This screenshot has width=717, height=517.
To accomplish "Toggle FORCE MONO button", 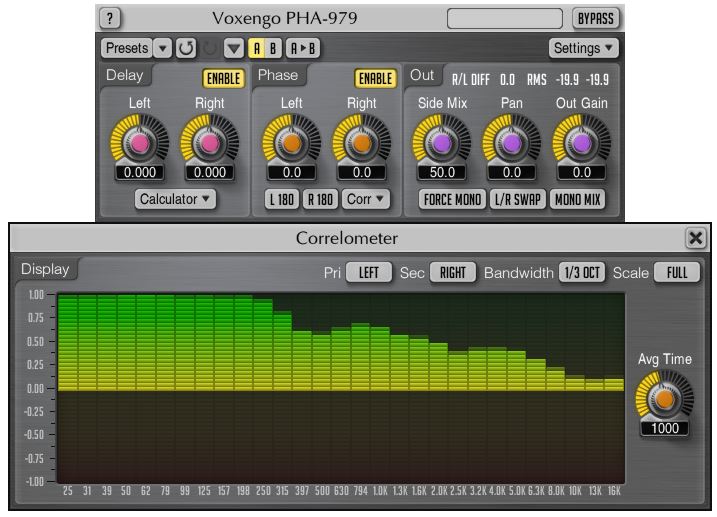I will tap(452, 200).
